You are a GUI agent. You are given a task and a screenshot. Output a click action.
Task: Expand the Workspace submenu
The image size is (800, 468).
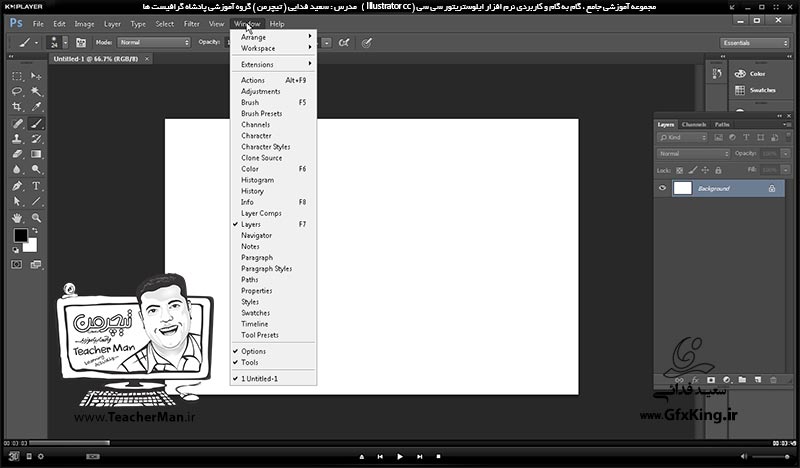pyautogui.click(x=273, y=48)
